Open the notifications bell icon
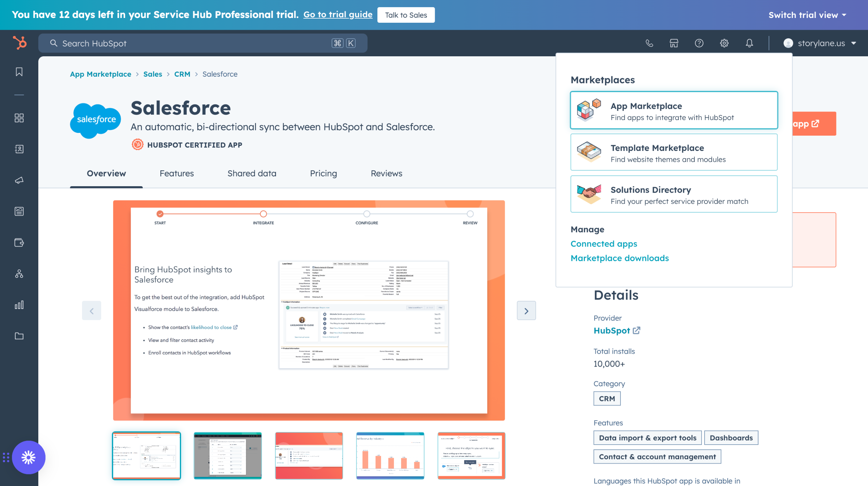The image size is (868, 486). pyautogui.click(x=749, y=43)
